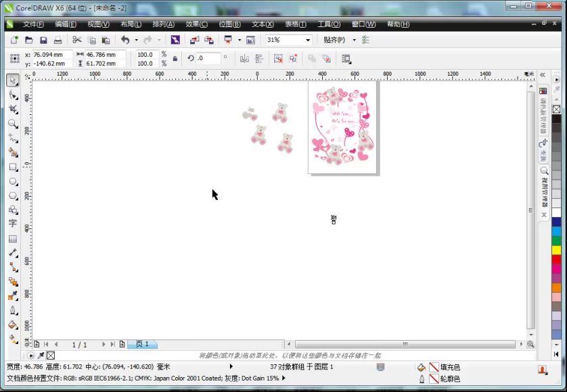
Task: Choose the Zoom tool from the toolbox
Action: (13, 124)
